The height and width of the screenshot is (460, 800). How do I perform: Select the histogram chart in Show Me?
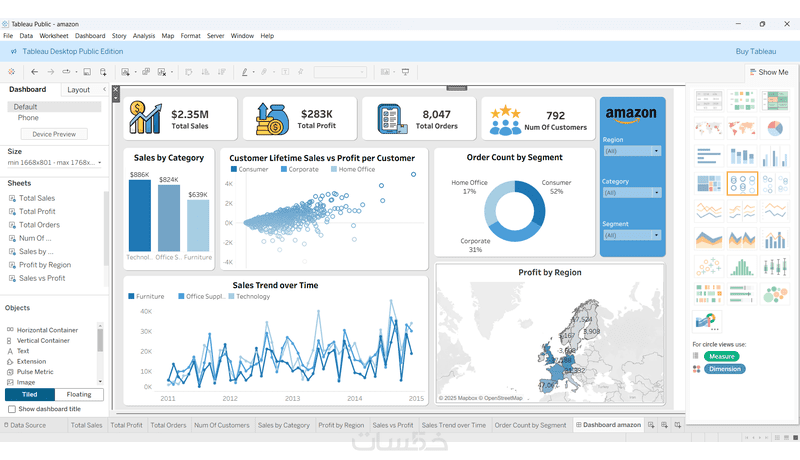tap(742, 266)
